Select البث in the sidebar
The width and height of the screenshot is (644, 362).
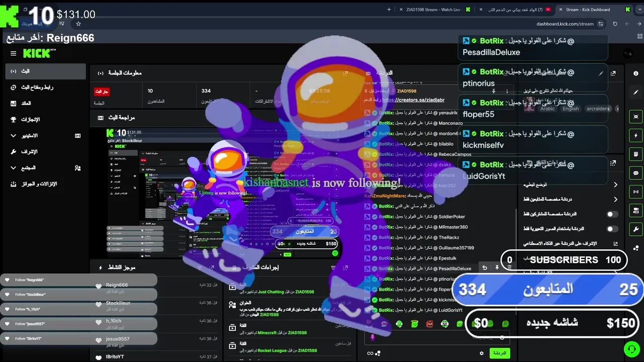[x=46, y=71]
